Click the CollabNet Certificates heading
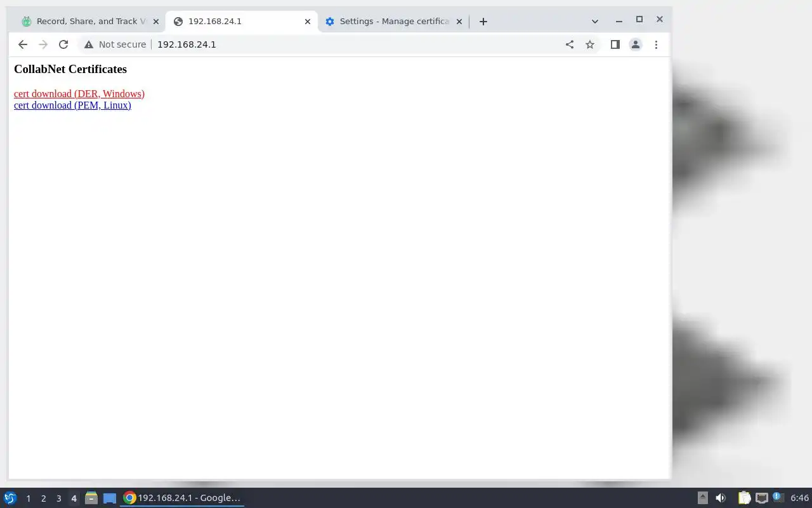 70,69
